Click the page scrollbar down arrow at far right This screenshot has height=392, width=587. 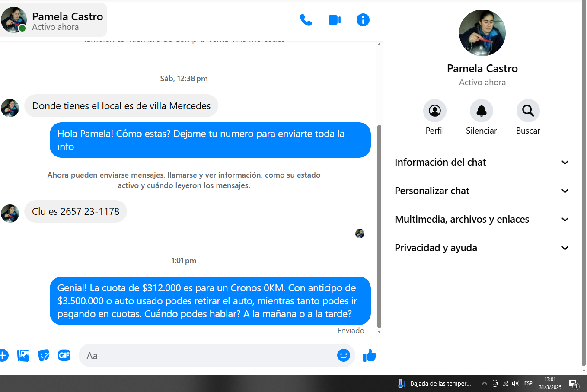tap(584, 370)
